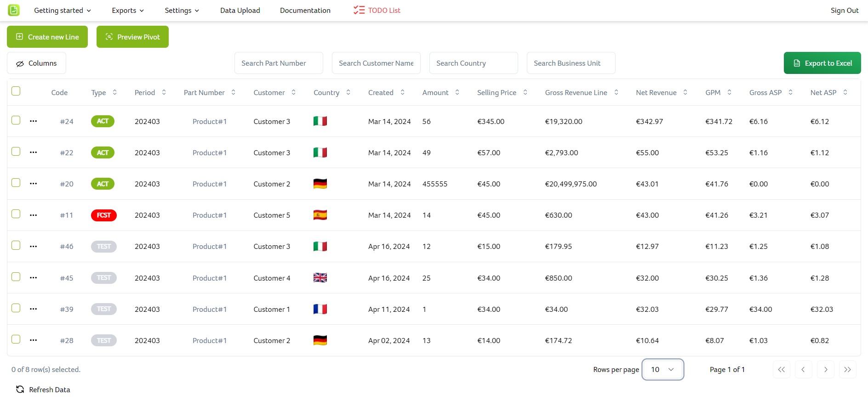Go to first page using double-left arrows

tap(782, 370)
